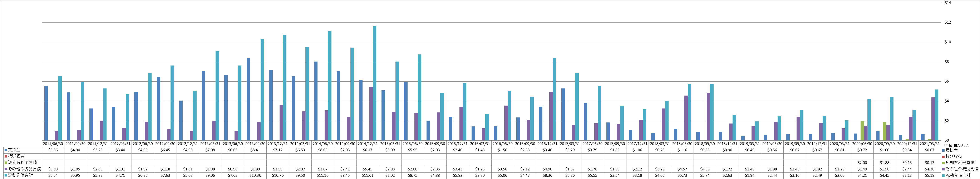Select the 2014/12/31 date column header
Screen dimensions: 980x179
click(368, 144)
